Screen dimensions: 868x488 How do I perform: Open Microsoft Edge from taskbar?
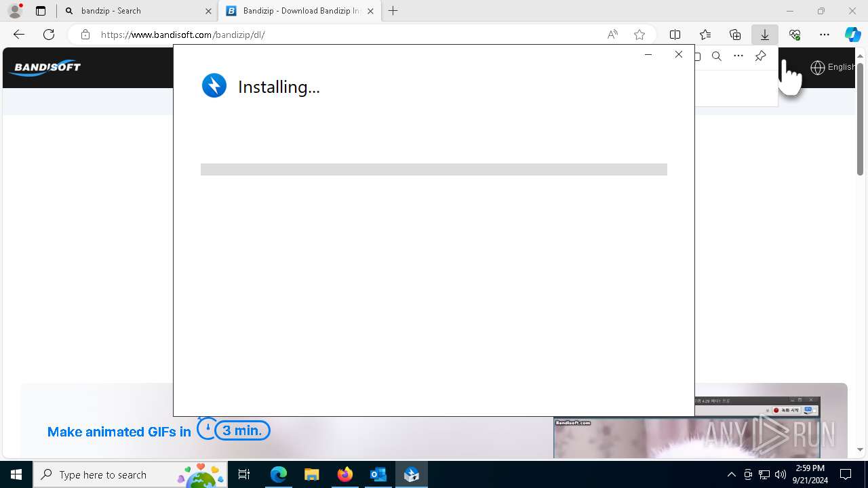tap(279, 474)
